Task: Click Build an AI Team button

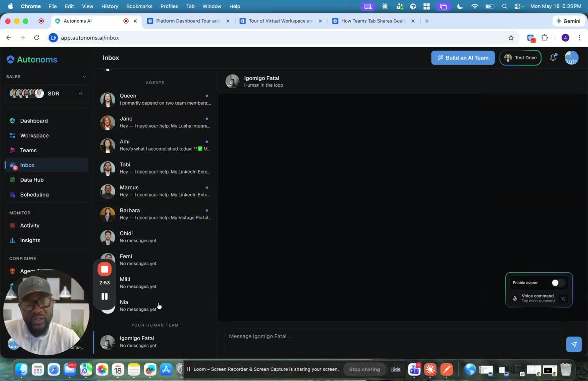Action: pos(463,58)
